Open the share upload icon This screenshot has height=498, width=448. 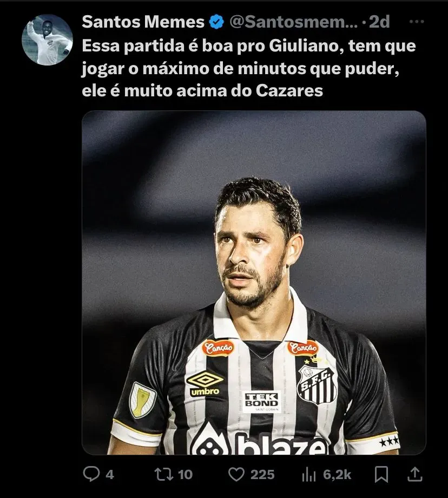click(x=414, y=474)
